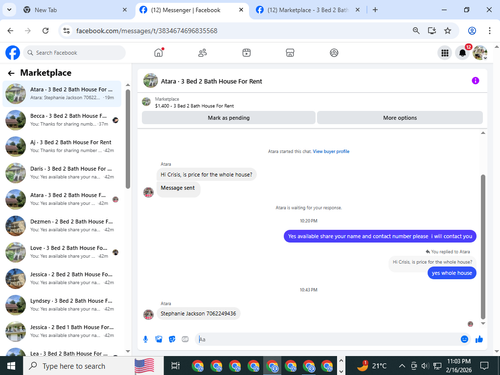Open first Atara 3 Bed 2 Bath conversation

(x=62, y=94)
